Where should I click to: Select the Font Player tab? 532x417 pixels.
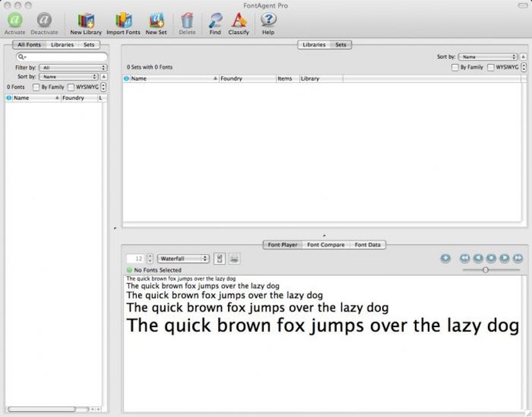click(x=283, y=245)
